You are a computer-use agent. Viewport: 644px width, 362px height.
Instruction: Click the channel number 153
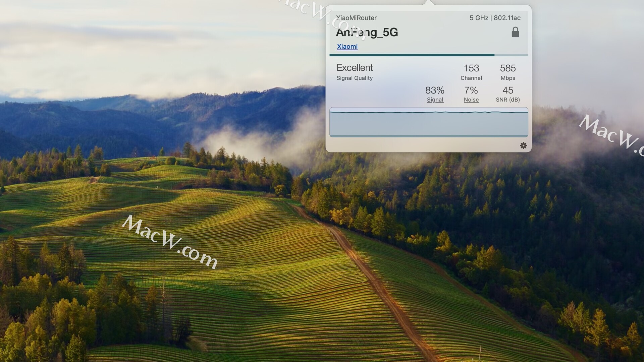coord(471,68)
